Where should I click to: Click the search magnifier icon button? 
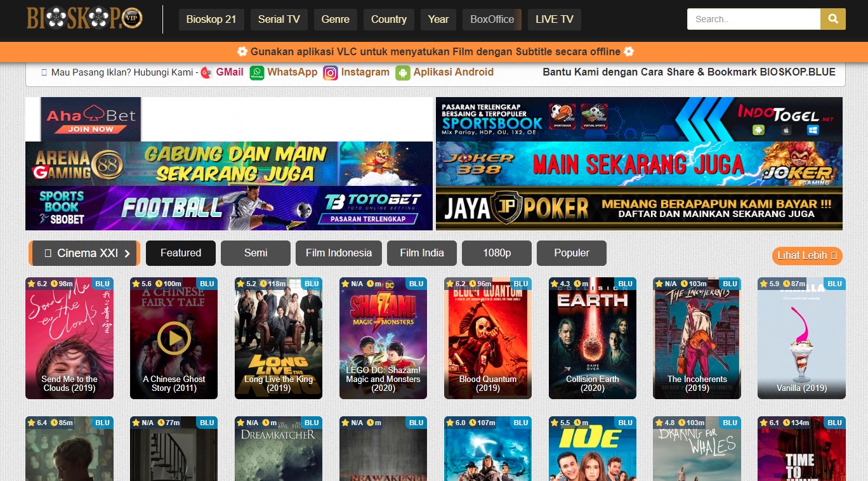(x=833, y=19)
